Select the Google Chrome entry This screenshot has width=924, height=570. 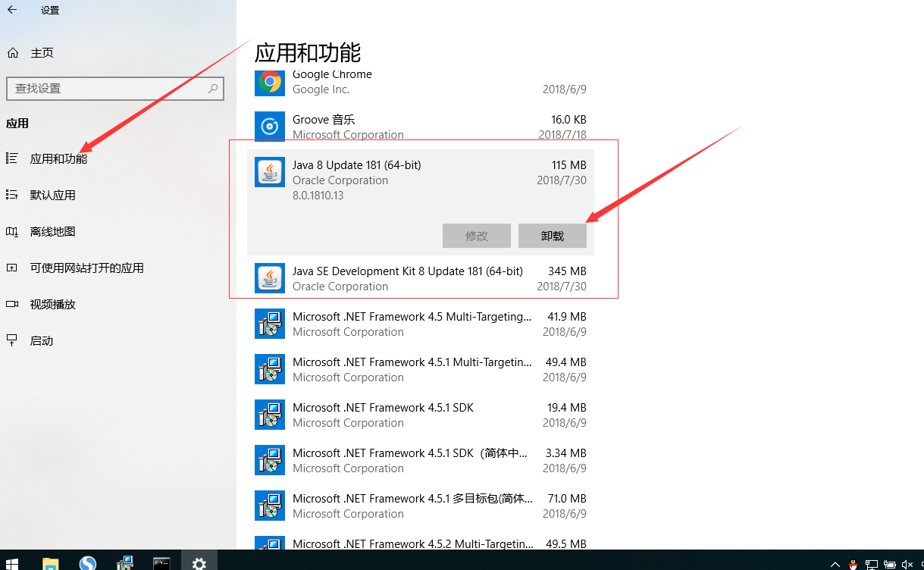pos(421,82)
